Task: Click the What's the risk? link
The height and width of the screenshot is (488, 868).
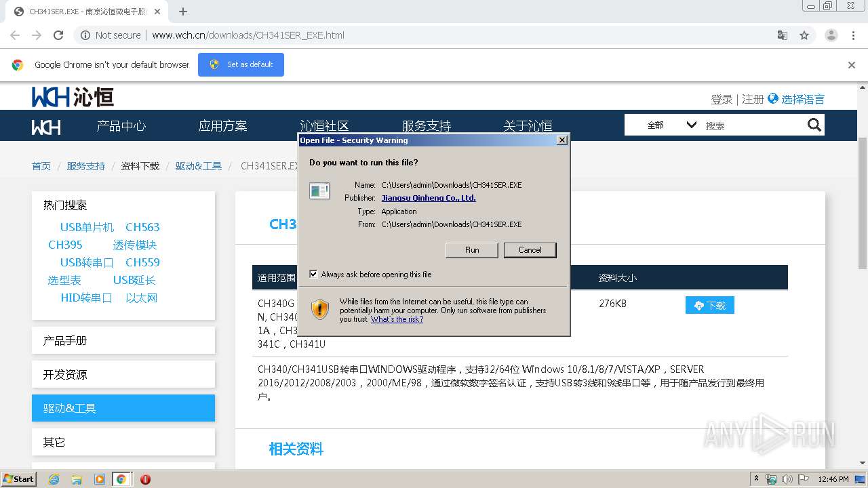Action: click(397, 319)
